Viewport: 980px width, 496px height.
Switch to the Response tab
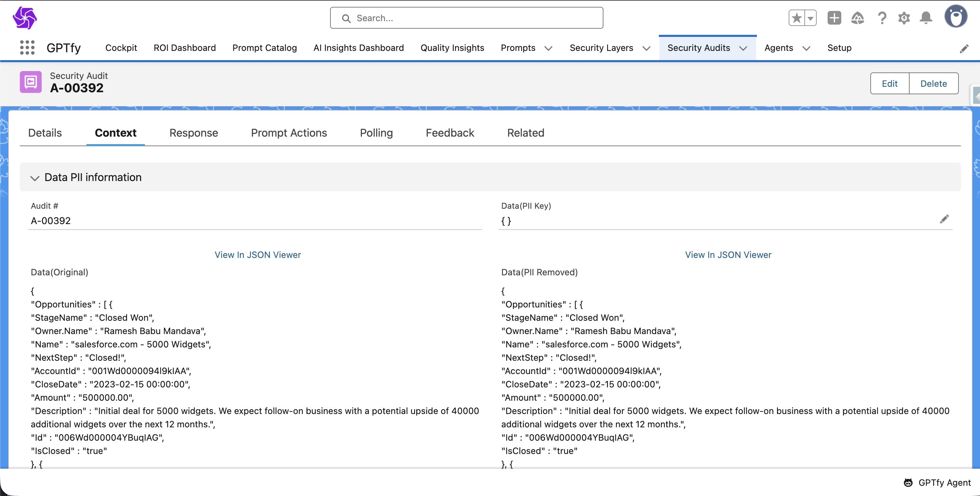pyautogui.click(x=193, y=133)
